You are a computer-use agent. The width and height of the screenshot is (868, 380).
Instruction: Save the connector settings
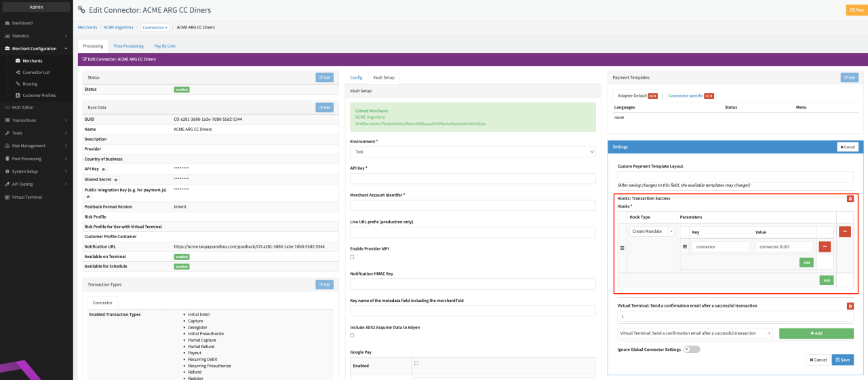(x=842, y=360)
